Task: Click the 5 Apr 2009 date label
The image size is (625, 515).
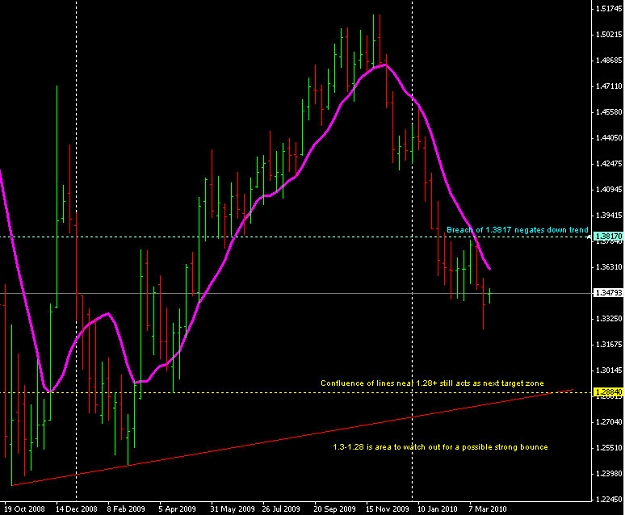Action: [x=177, y=509]
